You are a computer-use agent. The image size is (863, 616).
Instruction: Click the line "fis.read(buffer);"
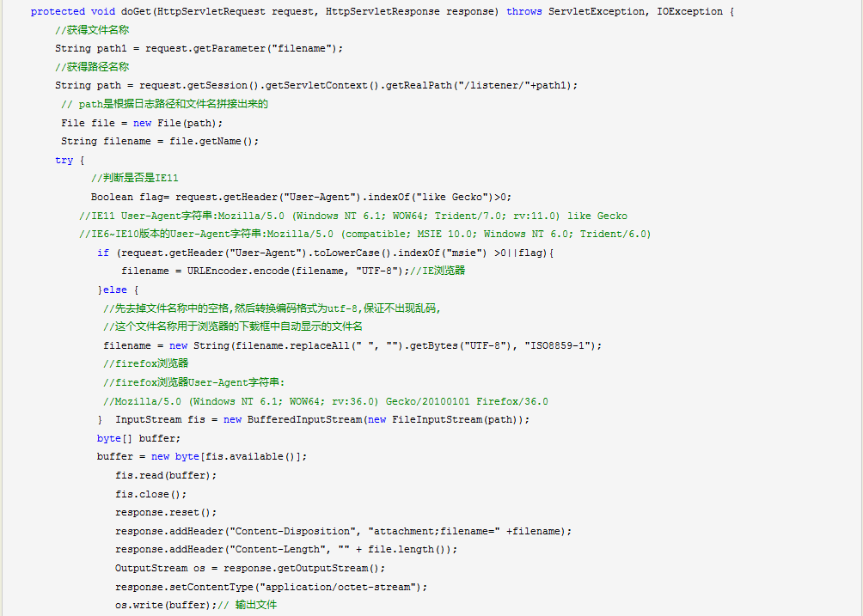tap(166, 475)
